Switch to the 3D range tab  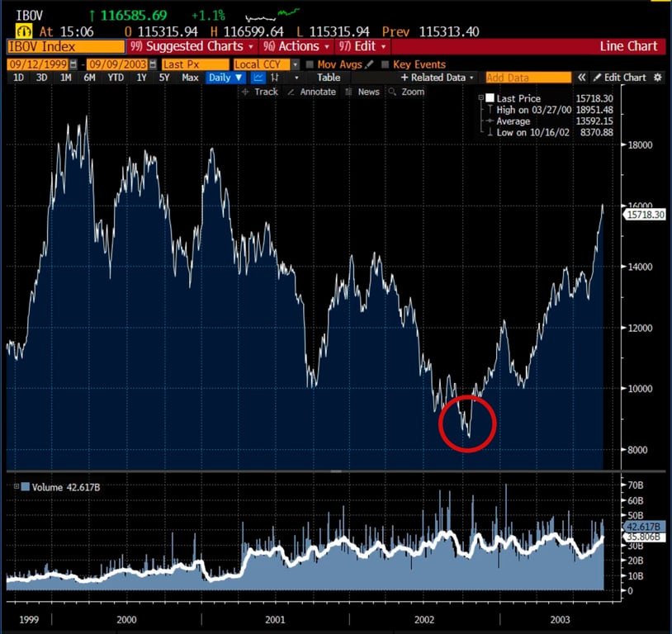coord(41,78)
